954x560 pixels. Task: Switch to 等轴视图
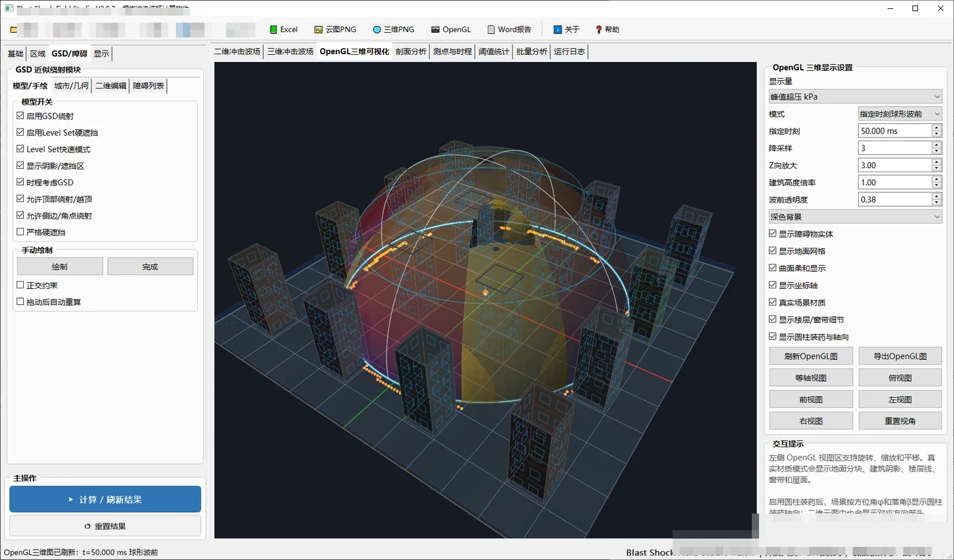coord(811,378)
